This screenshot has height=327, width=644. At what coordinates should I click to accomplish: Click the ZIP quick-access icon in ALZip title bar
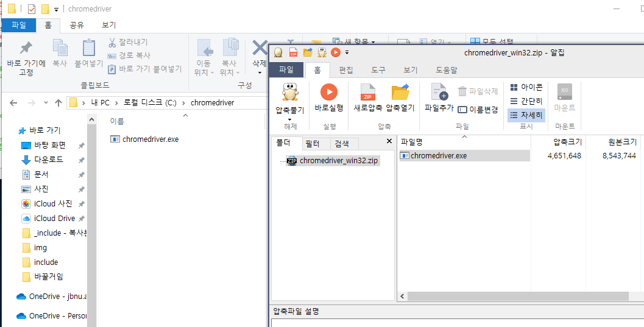pyautogui.click(x=293, y=52)
